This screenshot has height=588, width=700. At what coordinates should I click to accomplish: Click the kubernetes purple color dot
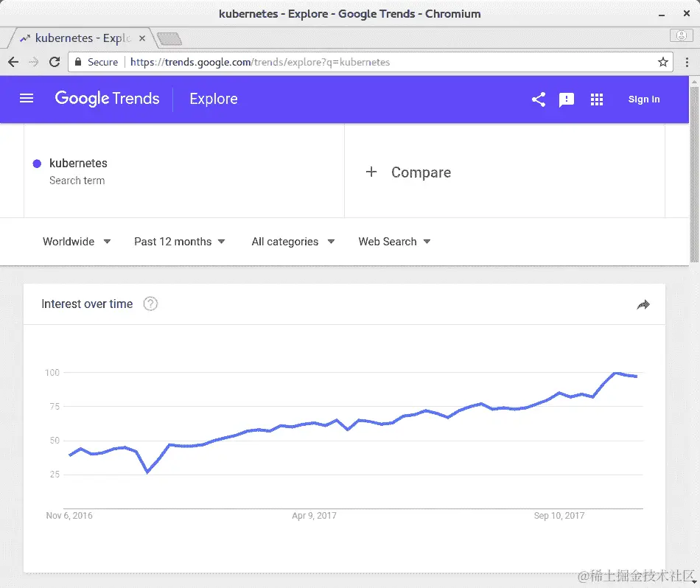tap(37, 164)
